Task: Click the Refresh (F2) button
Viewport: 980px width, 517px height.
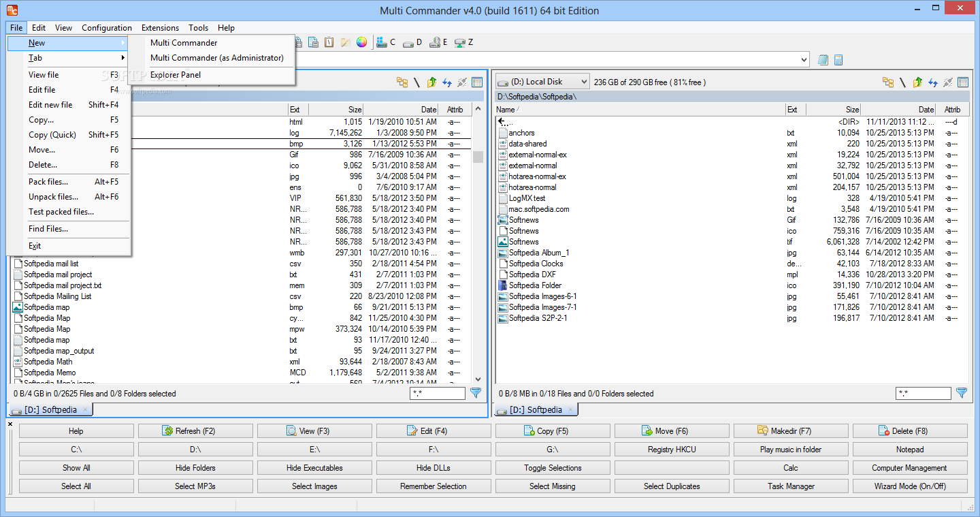Action: 195,431
